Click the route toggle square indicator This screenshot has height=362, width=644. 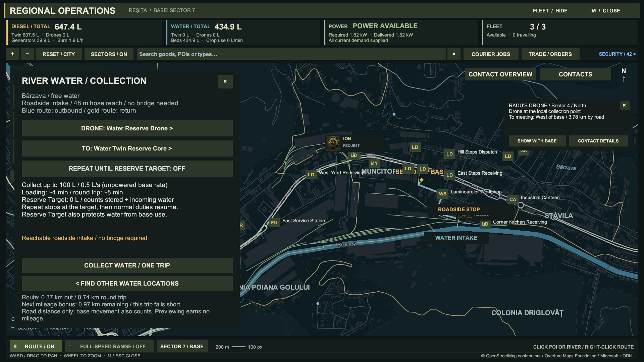click(15, 346)
